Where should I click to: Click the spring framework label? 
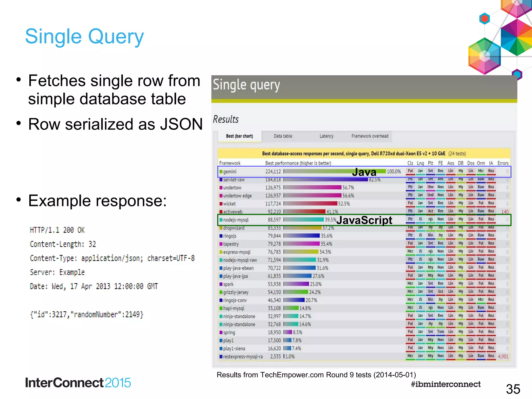coord(229,333)
